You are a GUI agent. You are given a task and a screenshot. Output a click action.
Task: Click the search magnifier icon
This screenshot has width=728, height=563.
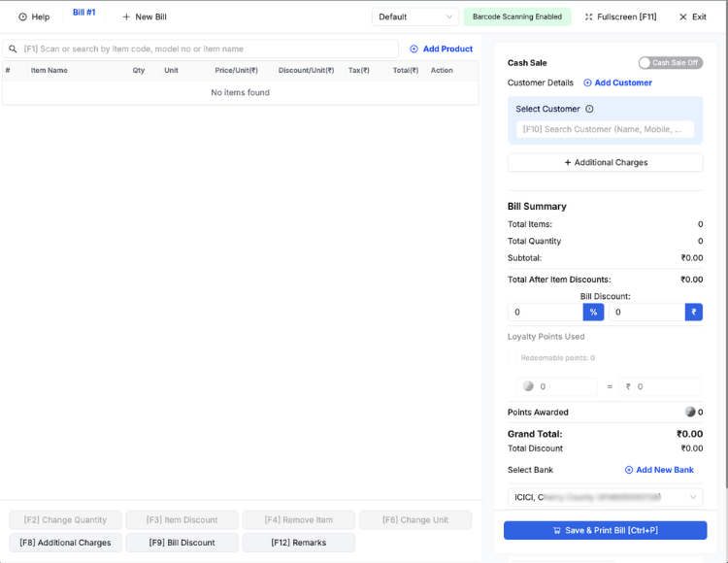tap(13, 49)
